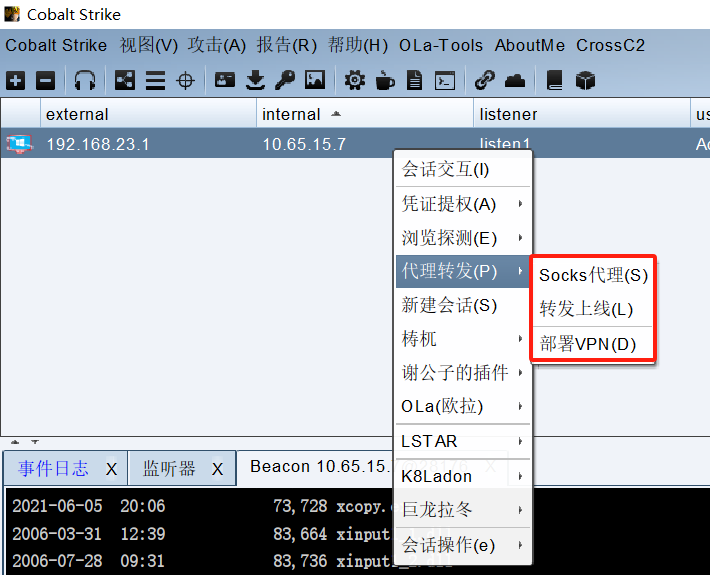Expand LSTAR submenu

(463, 441)
